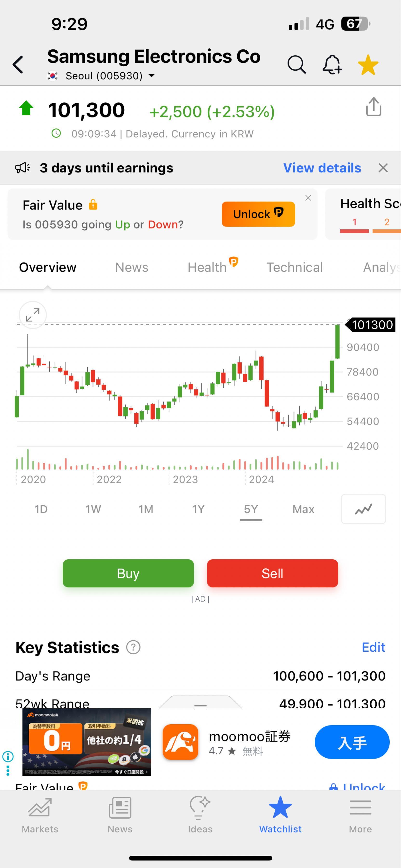Viewport: 401px width, 868px height.
Task: Toggle the yellow watchlist star
Action: [368, 65]
